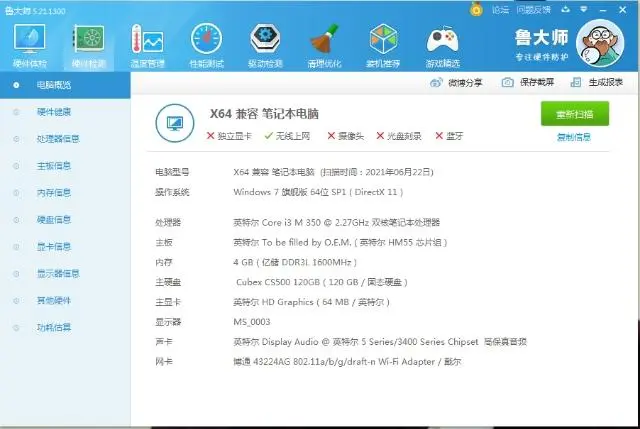Open 论坛 forum link
The width and height of the screenshot is (640, 429).
tap(500, 10)
